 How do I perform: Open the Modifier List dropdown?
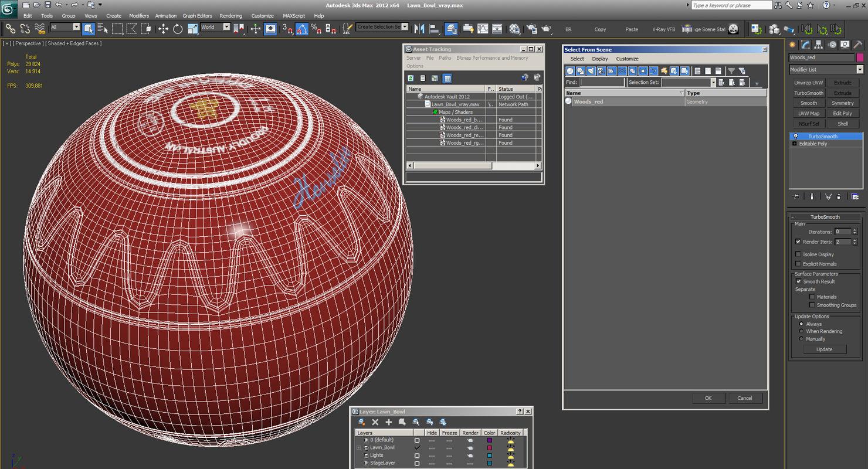pyautogui.click(x=860, y=69)
